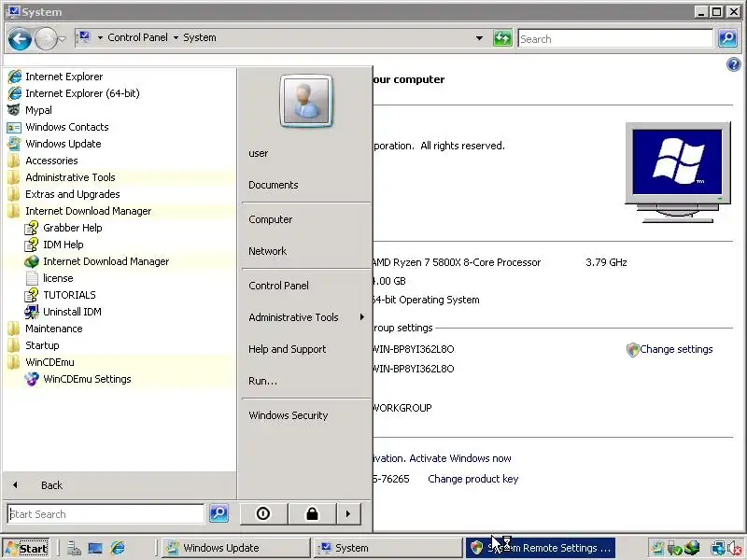This screenshot has height=560, width=747.
Task: Click the Server Manager quick launch icon
Action: pyautogui.click(x=74, y=548)
